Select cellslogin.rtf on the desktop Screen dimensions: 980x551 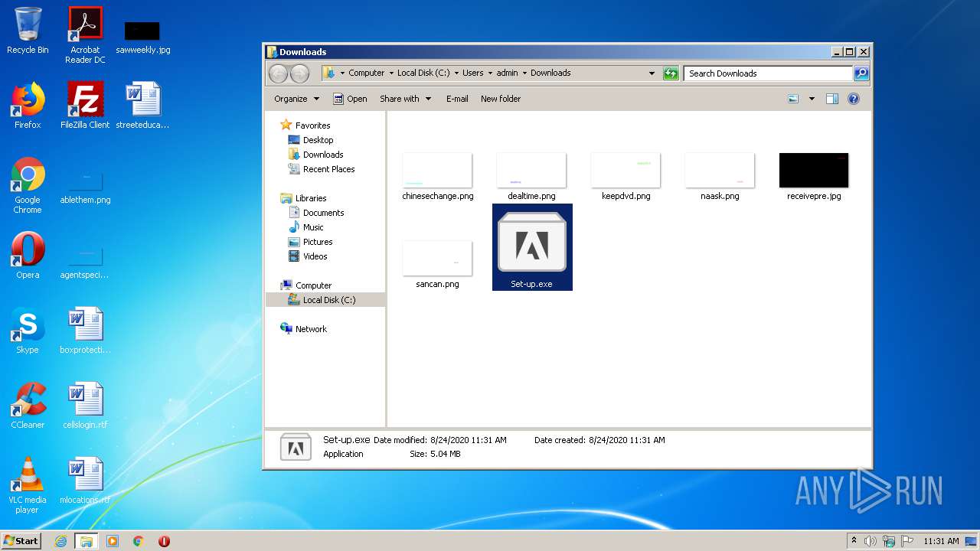pos(85,406)
